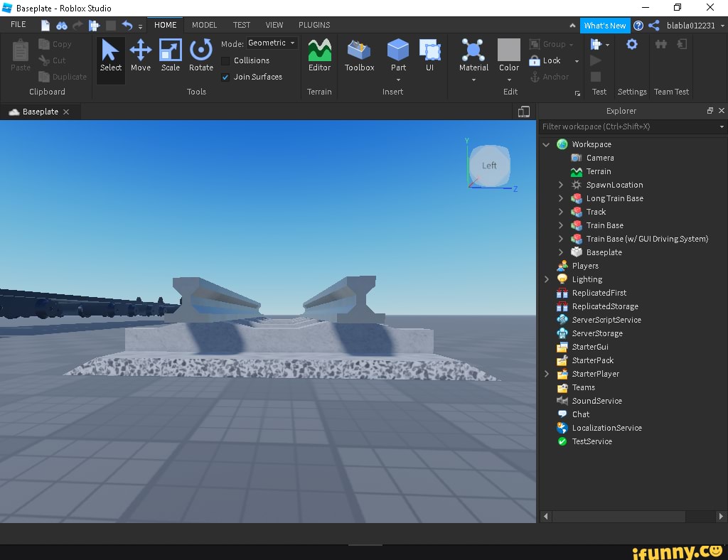Open the FILE menu
728x560 pixels.
click(x=18, y=23)
